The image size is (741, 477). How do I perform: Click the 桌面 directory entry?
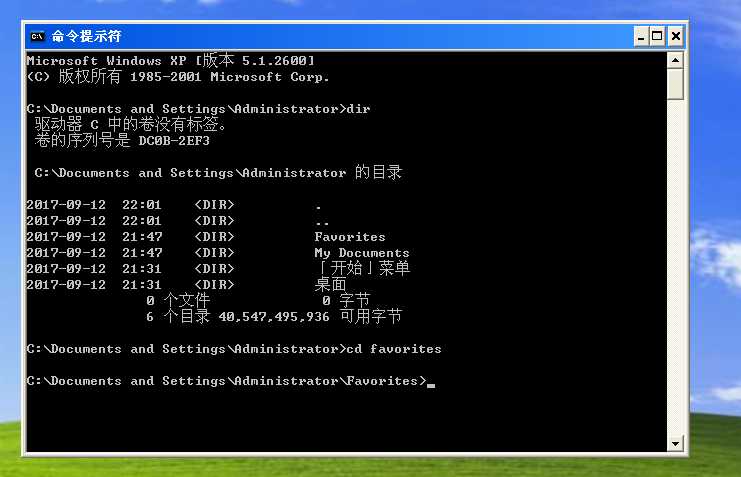point(330,284)
